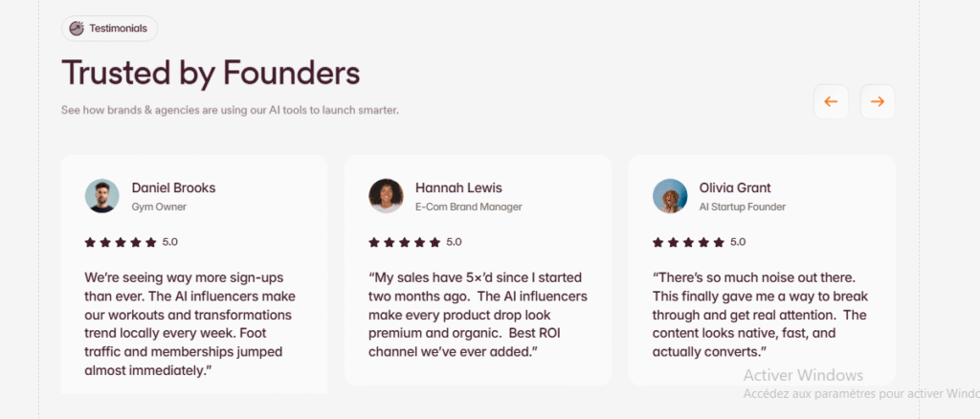This screenshot has height=419, width=980.
Task: Click Daniel Brooks' testimonial quote text
Action: click(x=189, y=323)
